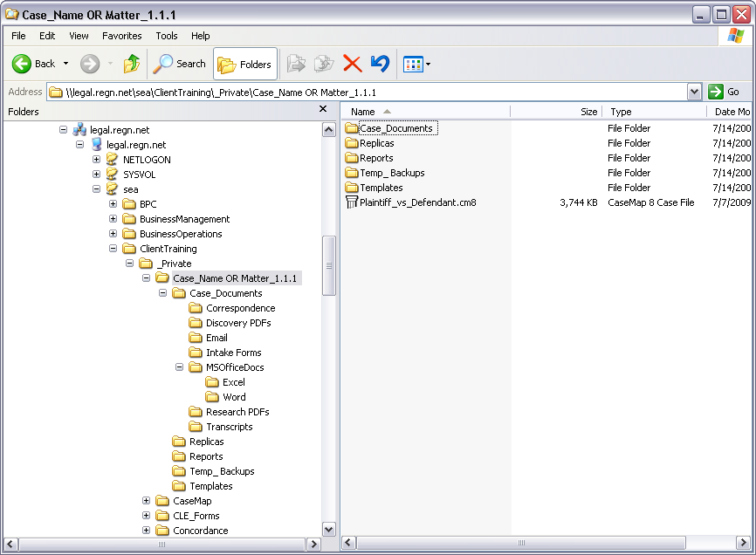Toggle the Folders pane button

tap(244, 64)
